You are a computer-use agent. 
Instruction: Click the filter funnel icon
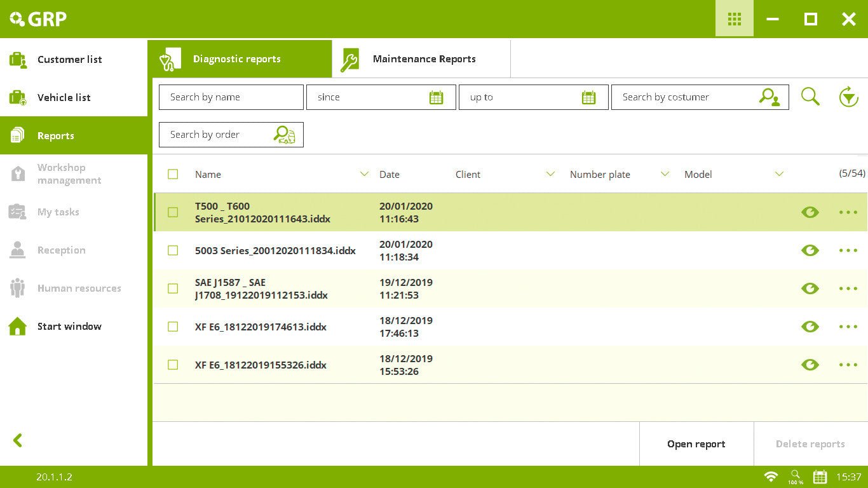(848, 97)
